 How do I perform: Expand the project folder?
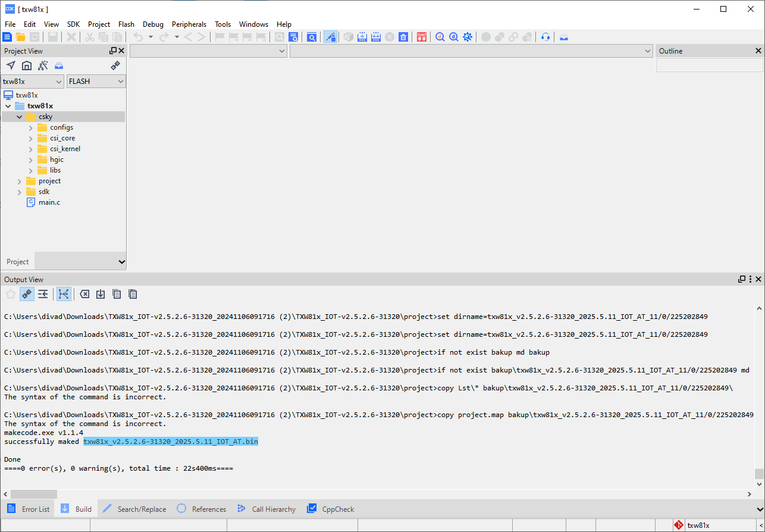(x=19, y=181)
